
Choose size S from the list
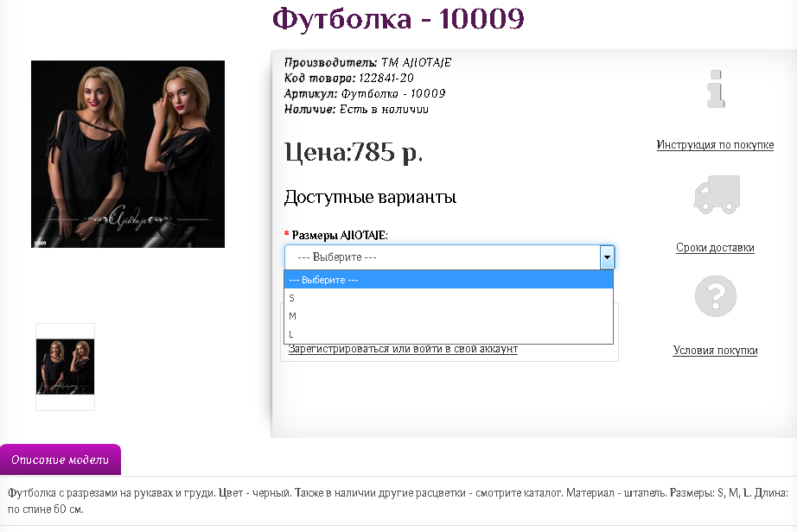click(449, 298)
